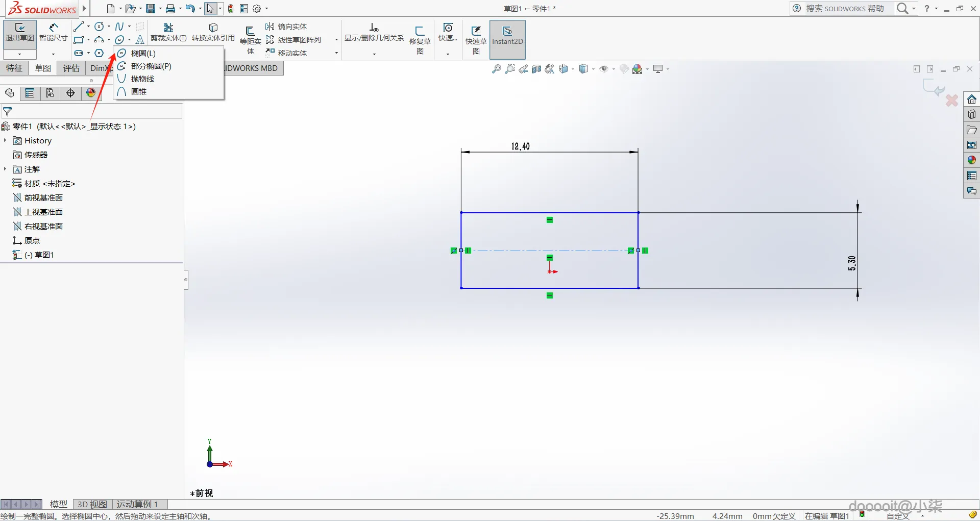Select the Line sketch tool
The width and height of the screenshot is (980, 521).
pos(78,27)
